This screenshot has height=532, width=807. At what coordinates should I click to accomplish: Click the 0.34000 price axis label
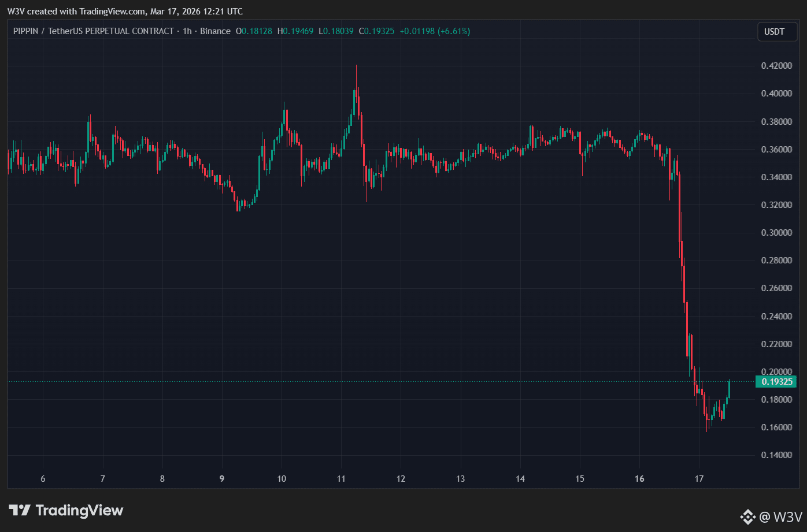tap(776, 177)
